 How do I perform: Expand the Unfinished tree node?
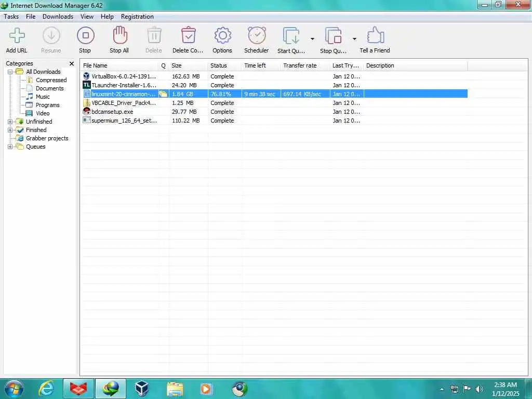[x=10, y=122]
